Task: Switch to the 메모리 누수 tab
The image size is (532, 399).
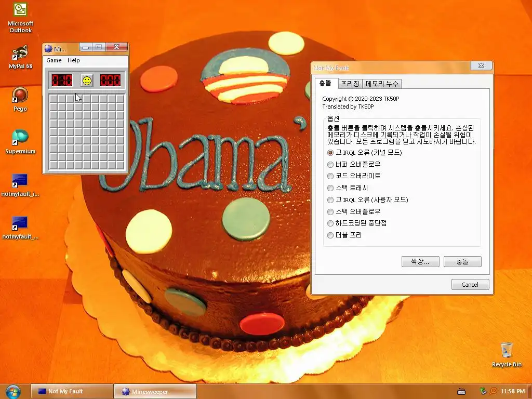Action: click(382, 84)
